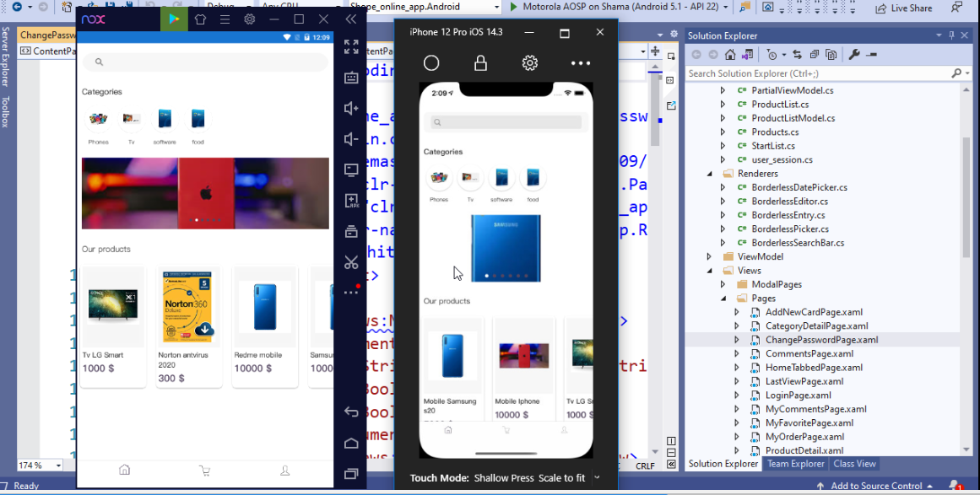The width and height of the screenshot is (980, 495).
Task: Toggle Nox fullscreen mode icon
Action: coord(351,47)
